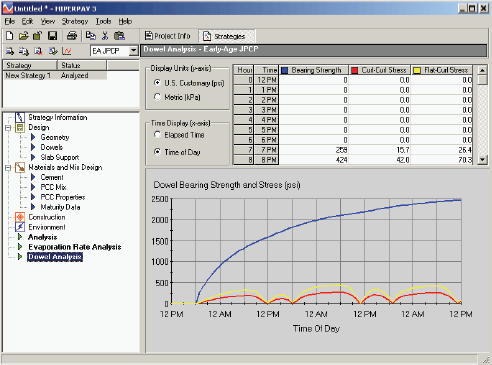This screenshot has width=492, height=365.
Task: Open the File menu
Action: (x=10, y=21)
